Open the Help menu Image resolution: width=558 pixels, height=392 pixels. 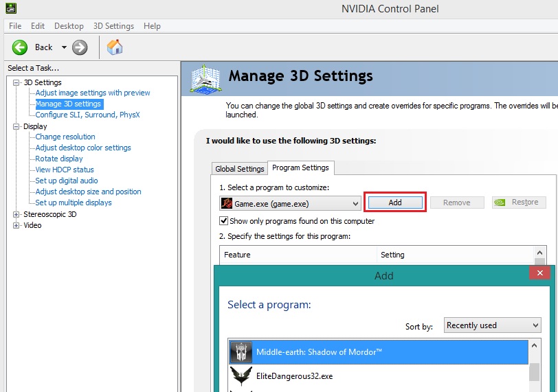pyautogui.click(x=152, y=26)
